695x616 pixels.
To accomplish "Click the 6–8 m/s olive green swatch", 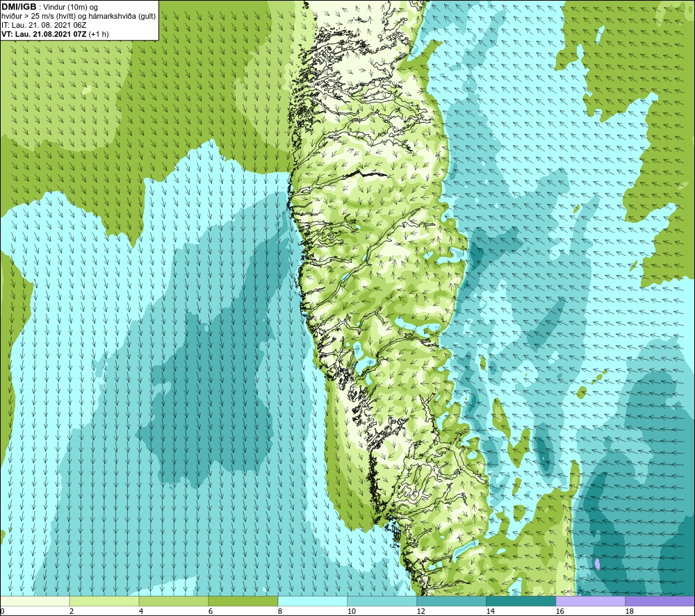I will [243, 601].
